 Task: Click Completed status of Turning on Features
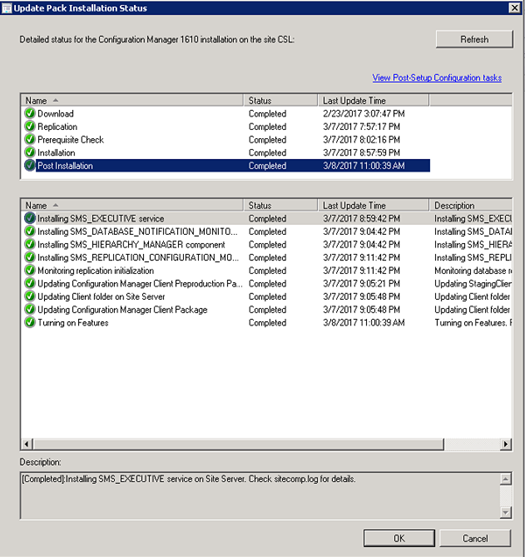pyautogui.click(x=267, y=323)
